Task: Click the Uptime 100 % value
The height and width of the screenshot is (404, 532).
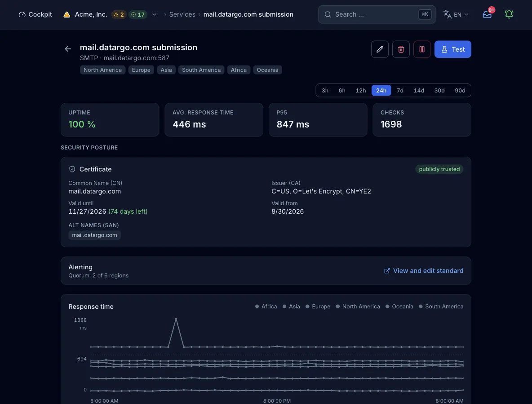Action: 82,124
